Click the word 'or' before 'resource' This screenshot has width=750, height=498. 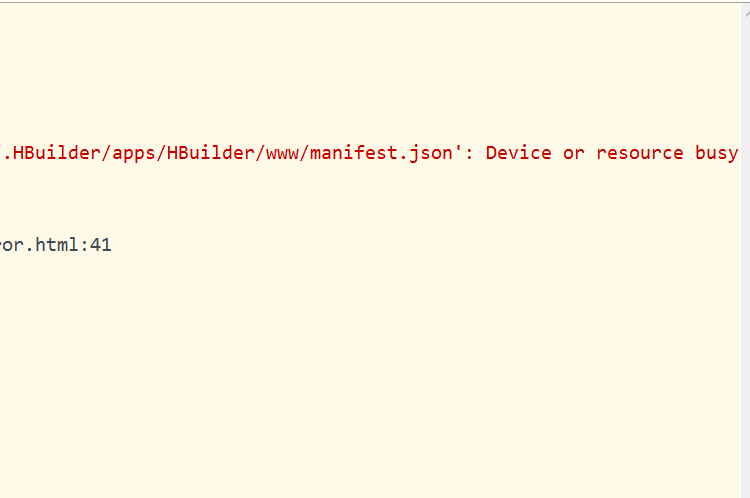tap(574, 154)
